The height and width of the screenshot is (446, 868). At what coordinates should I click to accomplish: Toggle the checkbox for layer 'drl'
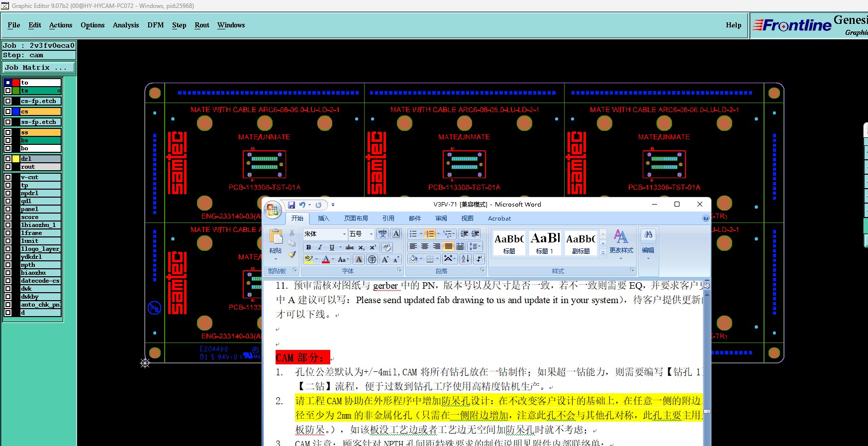point(8,159)
